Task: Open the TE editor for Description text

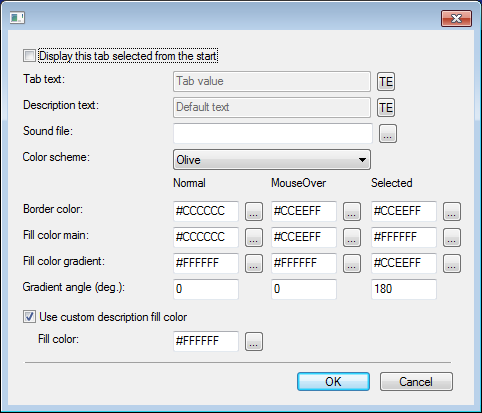Action: (386, 107)
